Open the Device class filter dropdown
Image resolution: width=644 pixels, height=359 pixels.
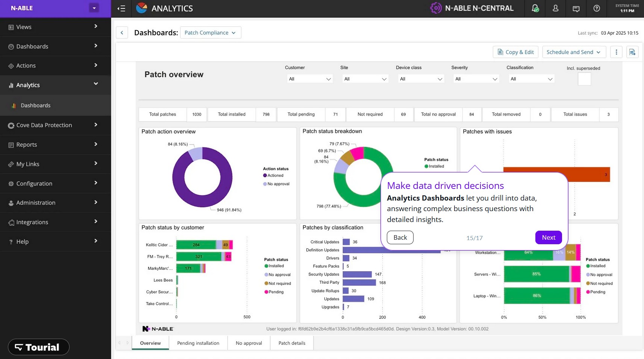(x=420, y=79)
